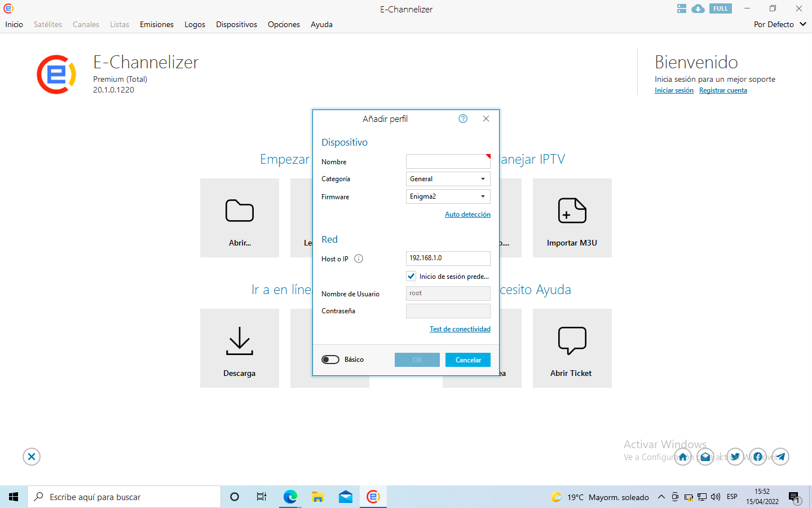
Task: Open the Telegram social icon
Action: pos(780,457)
